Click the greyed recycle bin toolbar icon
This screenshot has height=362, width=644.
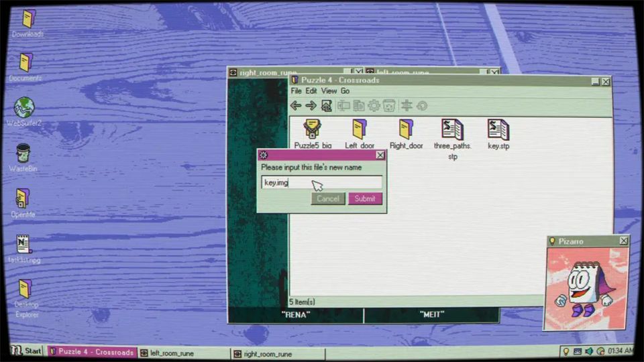tap(389, 106)
